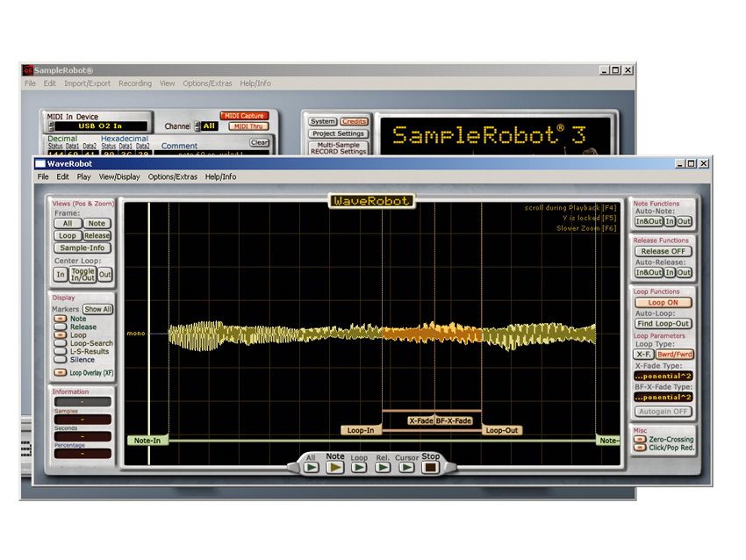Screen dimensions: 746x560
Task: Toggle Zero-Crossing option in Misc
Action: point(641,439)
